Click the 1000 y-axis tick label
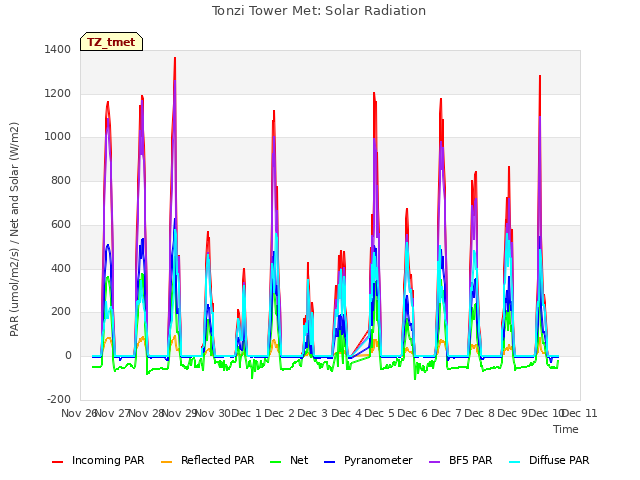This screenshot has width=640, height=480. point(58,137)
